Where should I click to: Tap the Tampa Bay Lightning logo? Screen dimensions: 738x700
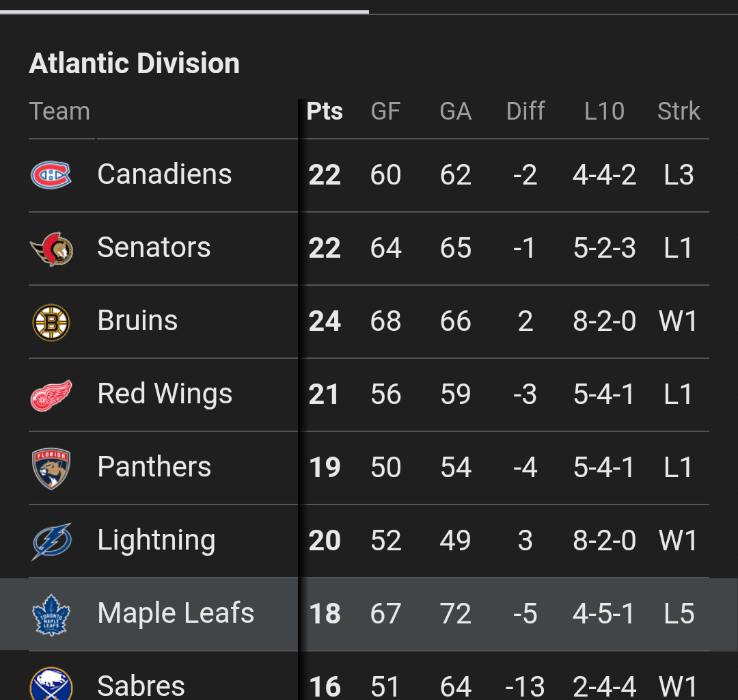51,541
